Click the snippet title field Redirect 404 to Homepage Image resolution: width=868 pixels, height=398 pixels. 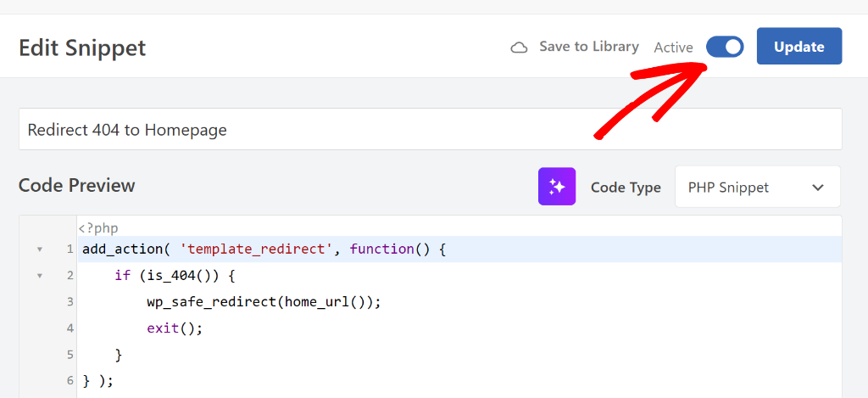click(430, 129)
